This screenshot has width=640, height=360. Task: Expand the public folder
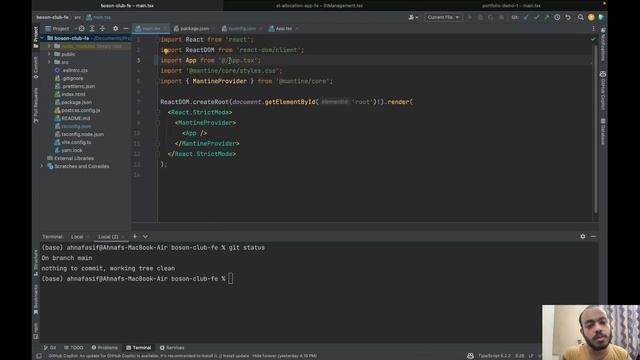(x=49, y=54)
